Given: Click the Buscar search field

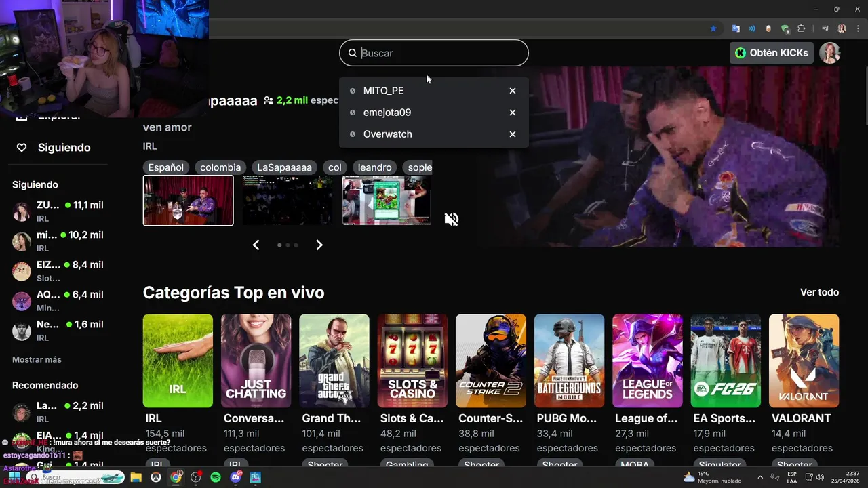Looking at the screenshot, I should click(434, 53).
